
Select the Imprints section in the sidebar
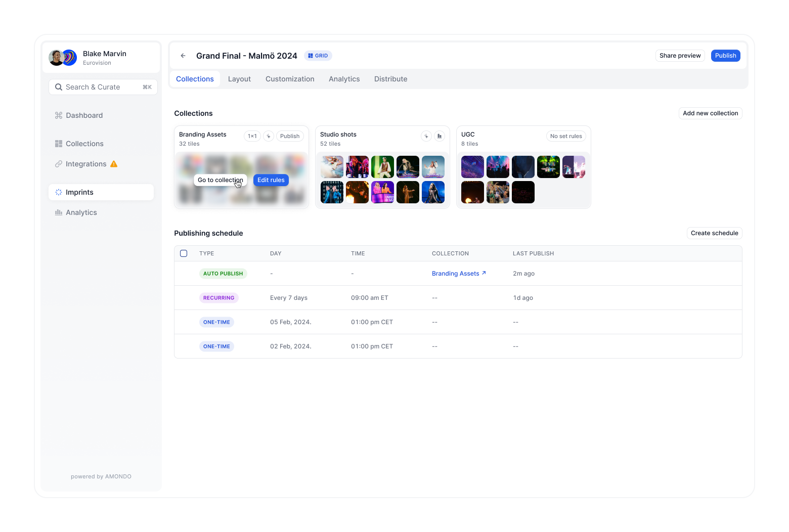(79, 192)
